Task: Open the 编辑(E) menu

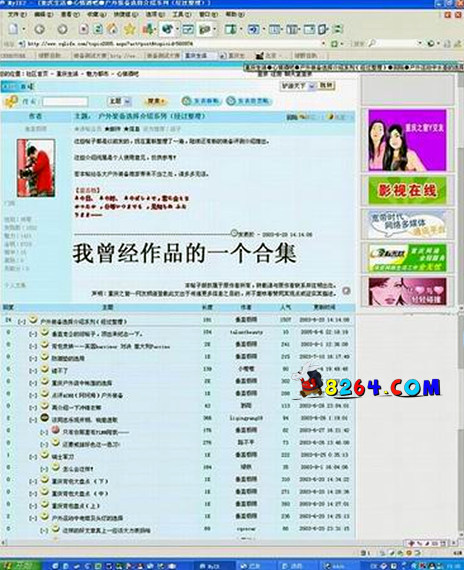Action: (44, 15)
